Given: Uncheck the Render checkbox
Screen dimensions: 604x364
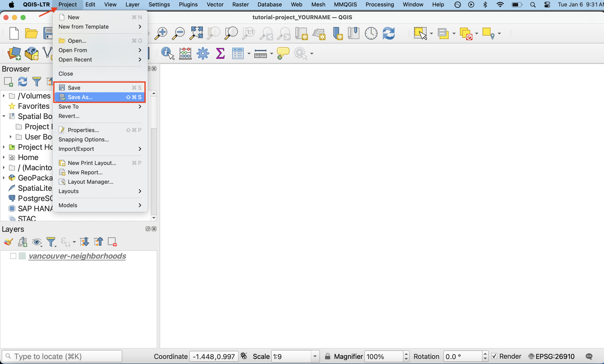Looking at the screenshot, I should click(494, 356).
